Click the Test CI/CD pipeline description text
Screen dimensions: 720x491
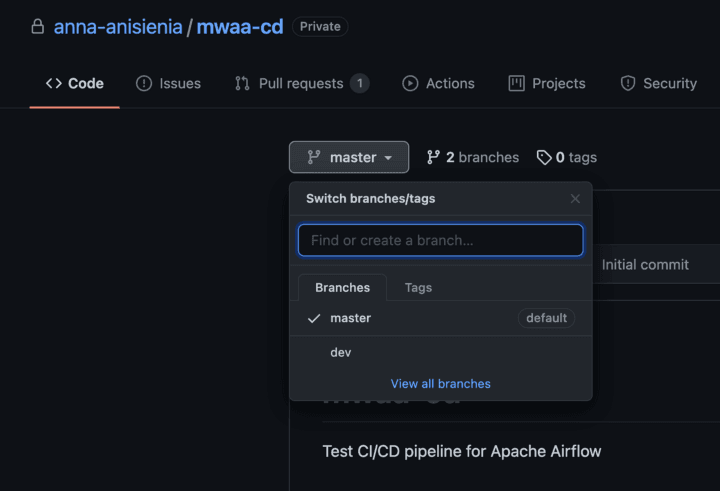pyautogui.click(x=462, y=451)
